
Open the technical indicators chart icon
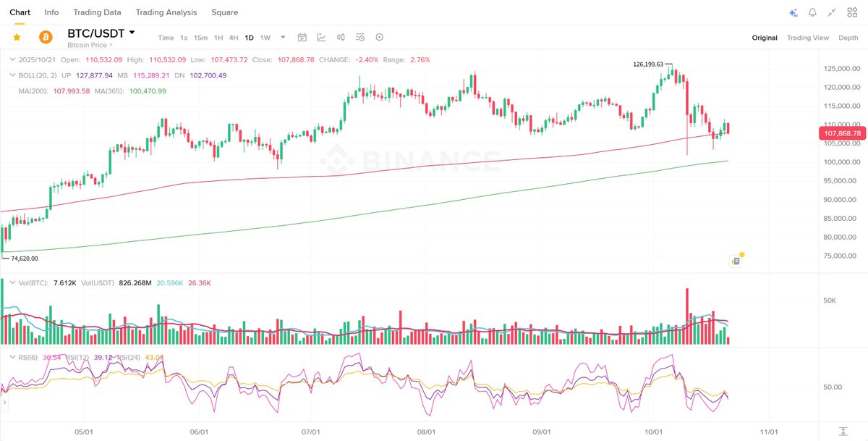(321, 38)
